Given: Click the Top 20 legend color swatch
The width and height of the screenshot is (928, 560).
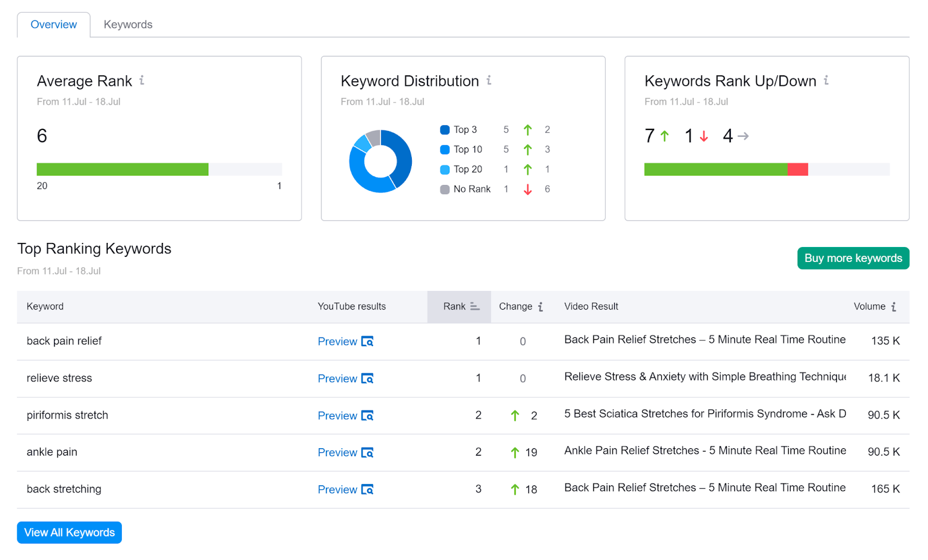Looking at the screenshot, I should [x=445, y=169].
